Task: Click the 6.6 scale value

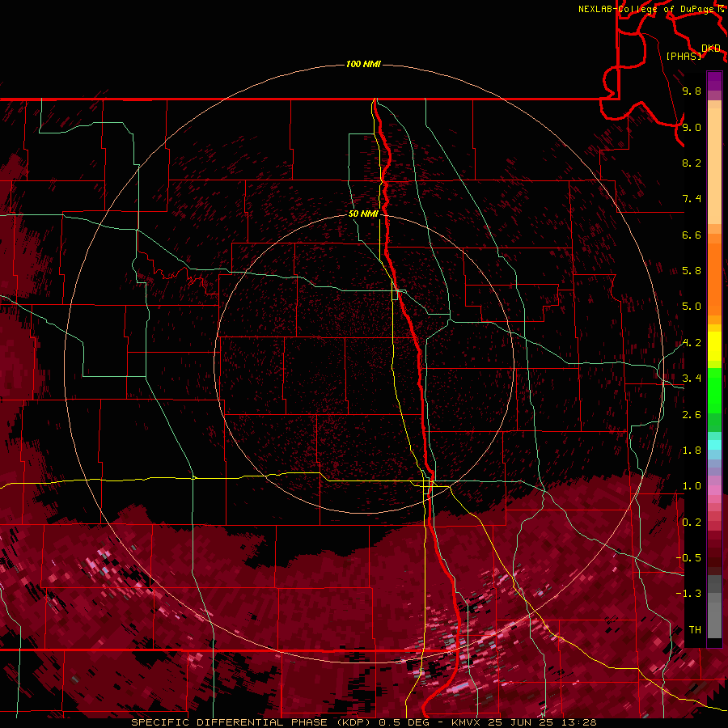Action: (x=692, y=235)
